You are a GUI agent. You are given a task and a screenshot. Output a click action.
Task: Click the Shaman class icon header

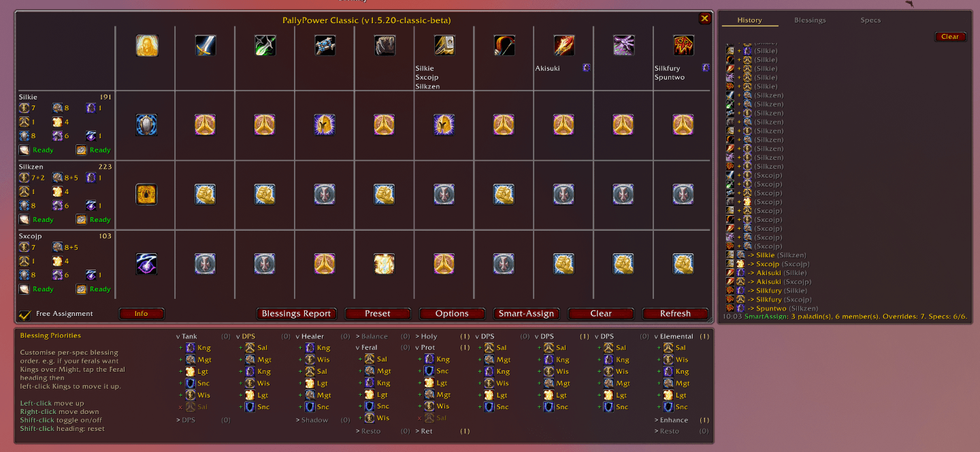pos(683,46)
